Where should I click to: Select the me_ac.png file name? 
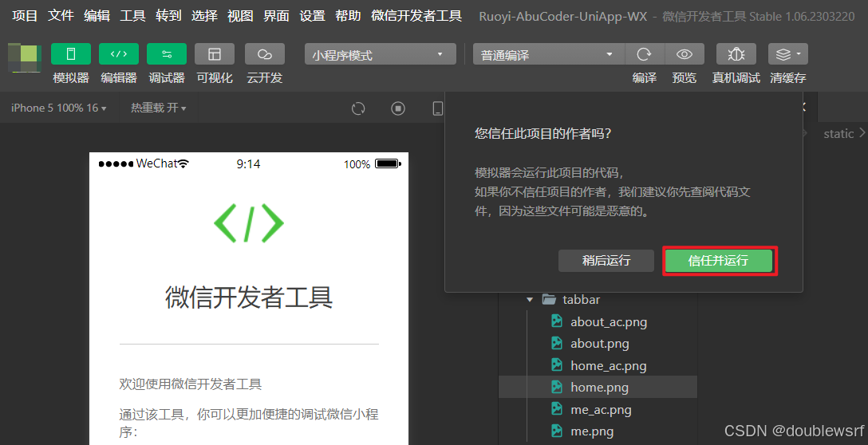[x=602, y=410]
